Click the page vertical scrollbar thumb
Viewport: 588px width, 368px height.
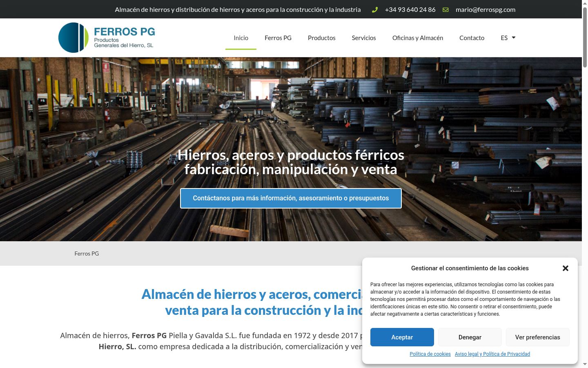tap(585, 37)
